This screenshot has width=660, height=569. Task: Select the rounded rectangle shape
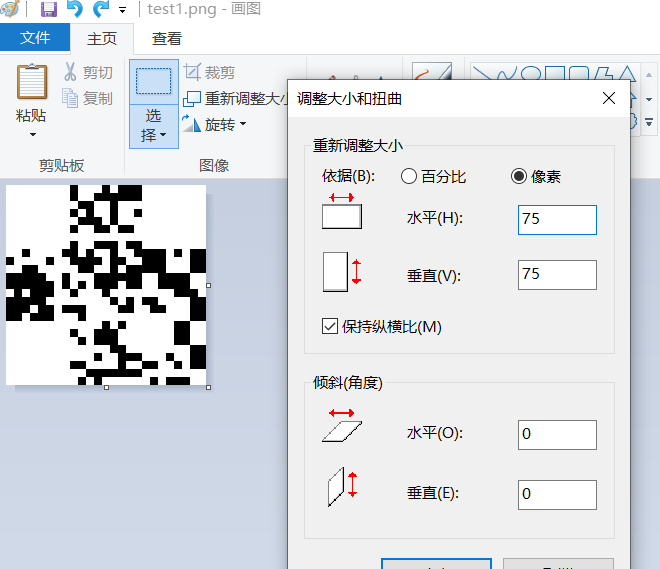(579, 73)
